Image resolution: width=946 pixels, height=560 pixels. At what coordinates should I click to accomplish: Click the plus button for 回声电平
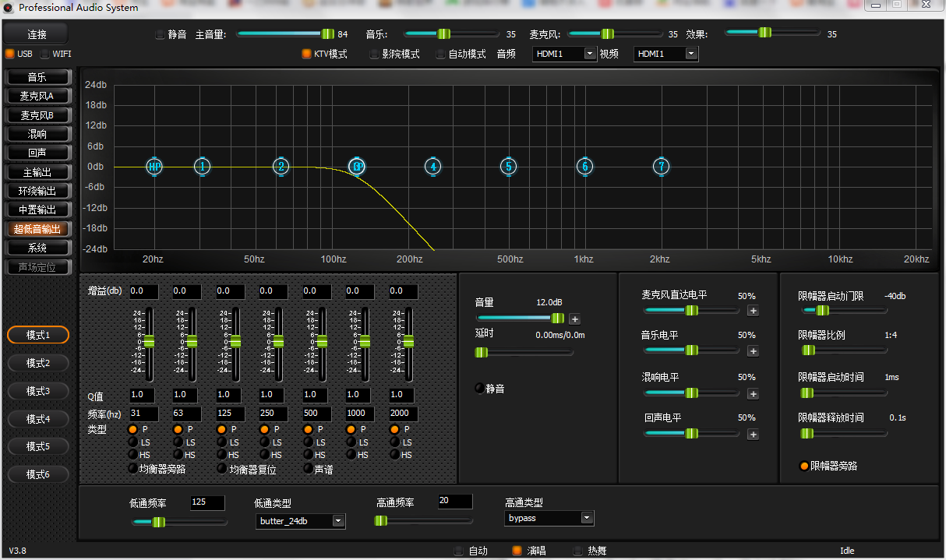click(x=753, y=435)
